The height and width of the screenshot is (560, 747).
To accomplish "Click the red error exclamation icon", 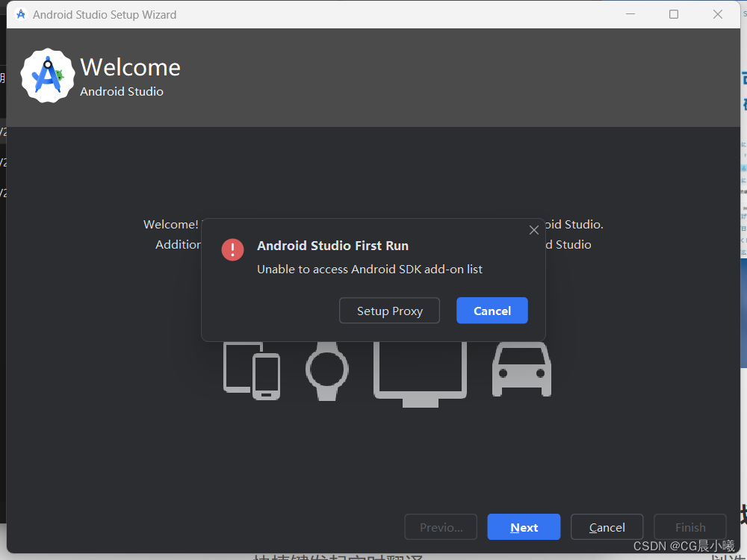I will click(232, 249).
